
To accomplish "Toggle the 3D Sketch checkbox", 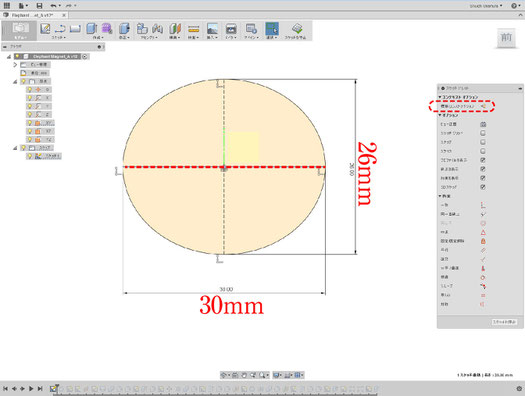I will coord(483,187).
